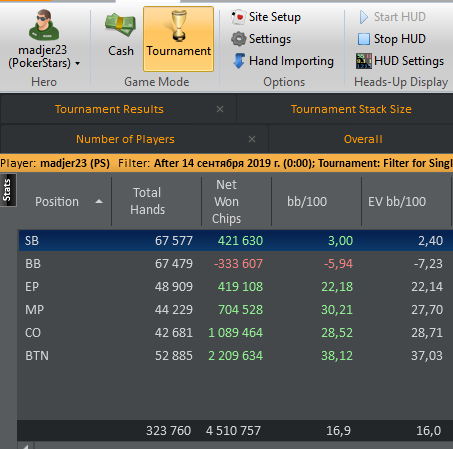The height and width of the screenshot is (449, 453).
Task: Click the -5,94 bb/100 value
Action: click(338, 264)
